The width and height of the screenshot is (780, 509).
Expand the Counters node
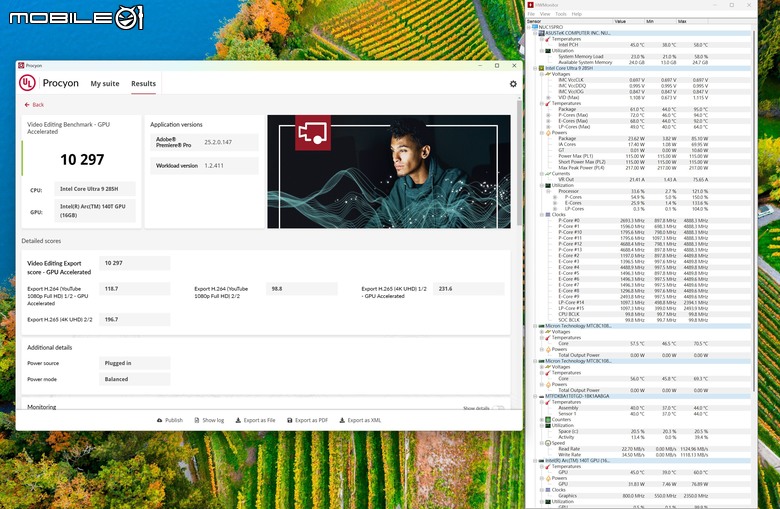click(542, 419)
